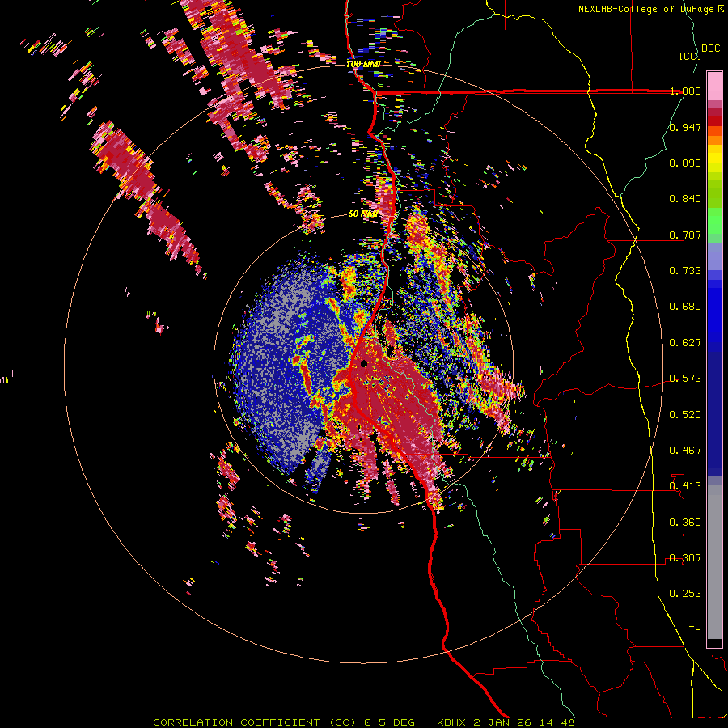Pick the 0.627 scale value
This screenshot has height=728, width=728.
[685, 343]
